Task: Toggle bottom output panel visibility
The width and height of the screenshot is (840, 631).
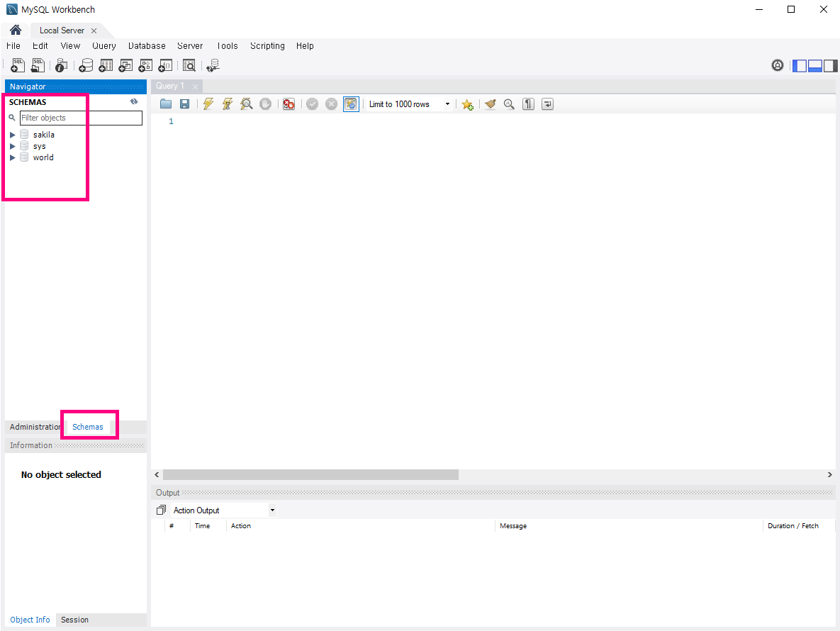Action: point(815,65)
